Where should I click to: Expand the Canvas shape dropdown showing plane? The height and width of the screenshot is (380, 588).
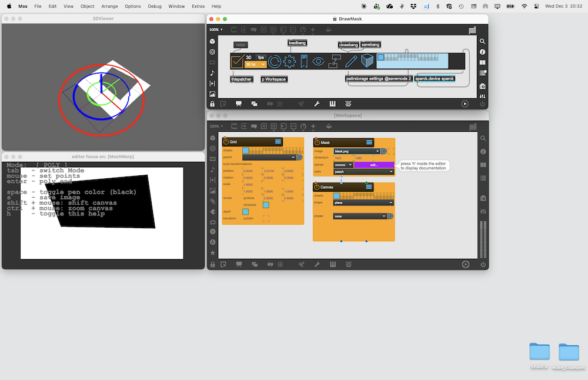363,202
